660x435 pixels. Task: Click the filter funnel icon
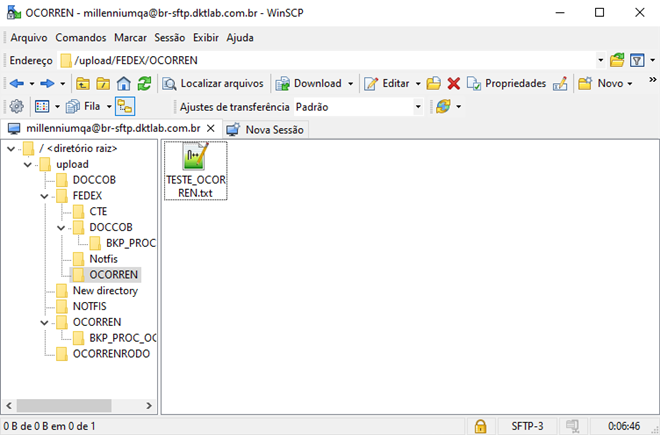[637, 60]
